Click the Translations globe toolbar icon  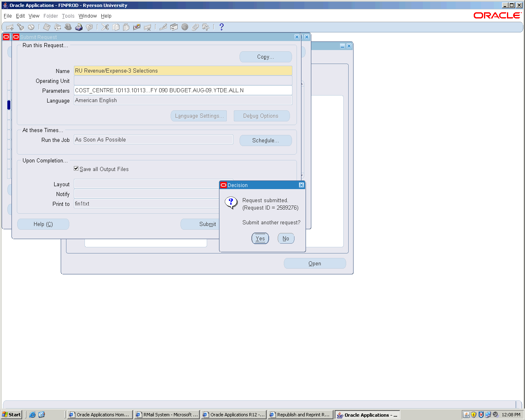click(x=185, y=27)
